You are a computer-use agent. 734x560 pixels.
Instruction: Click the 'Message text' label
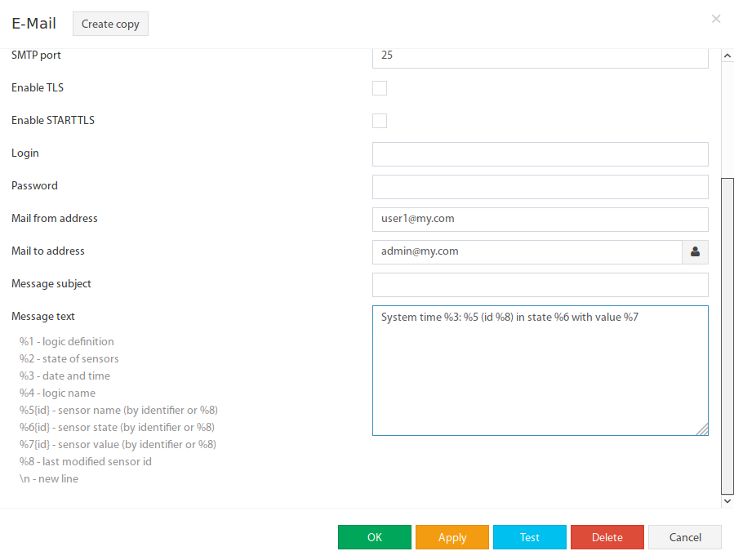(x=43, y=317)
